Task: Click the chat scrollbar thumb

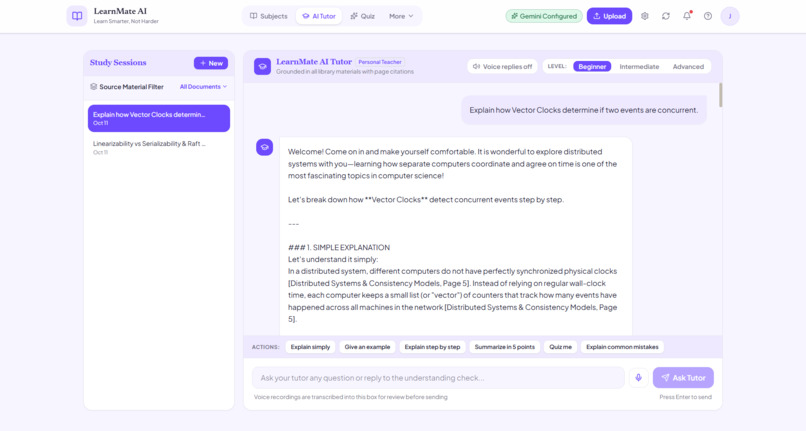Action: coord(720,95)
